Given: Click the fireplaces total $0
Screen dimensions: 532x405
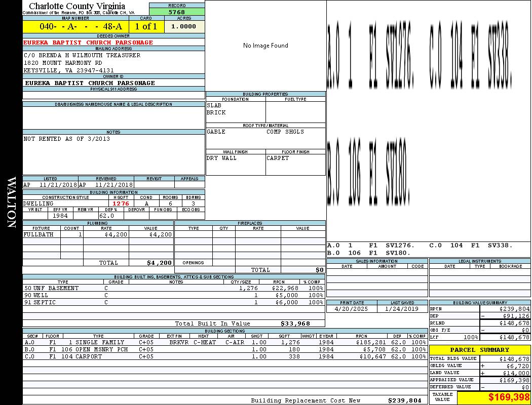Looking at the screenshot, I should 320,270.
